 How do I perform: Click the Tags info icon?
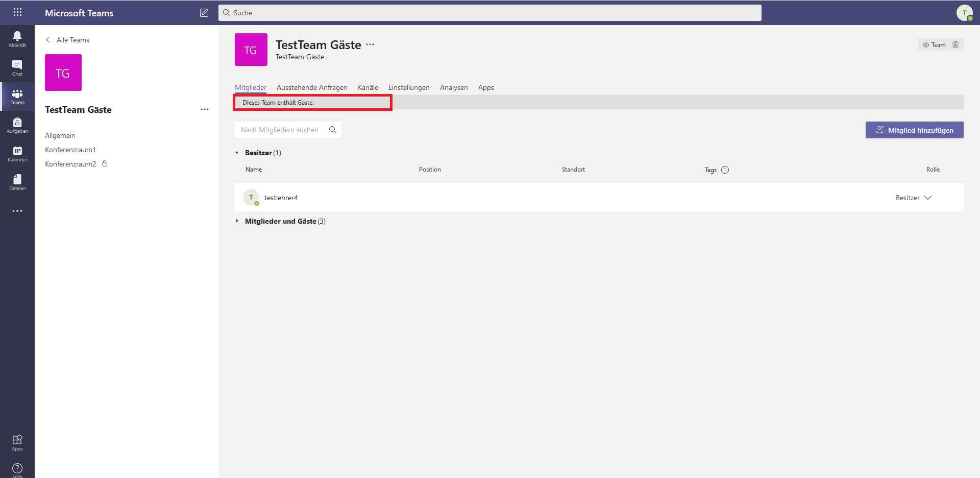(x=725, y=170)
